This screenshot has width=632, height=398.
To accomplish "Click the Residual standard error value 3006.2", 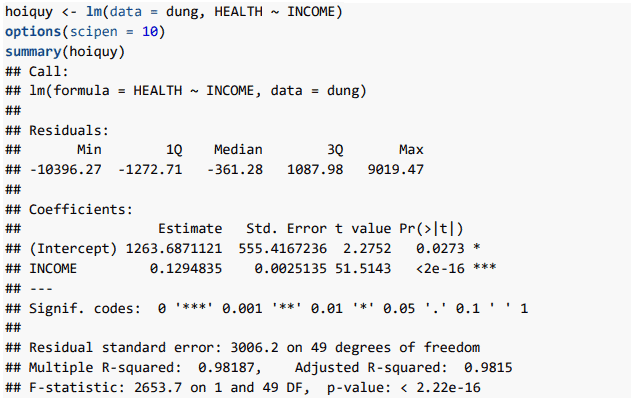I will coord(254,347).
